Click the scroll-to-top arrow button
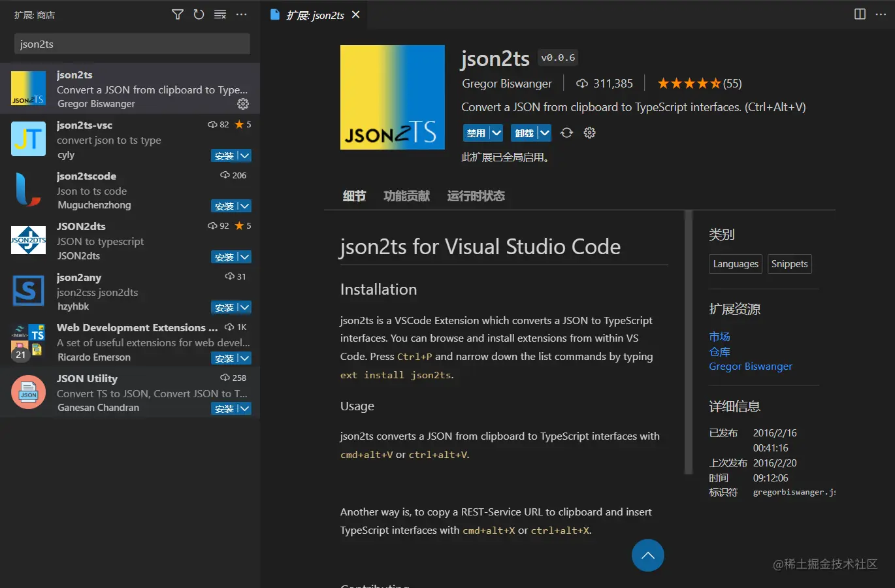This screenshot has width=895, height=588. [647, 555]
